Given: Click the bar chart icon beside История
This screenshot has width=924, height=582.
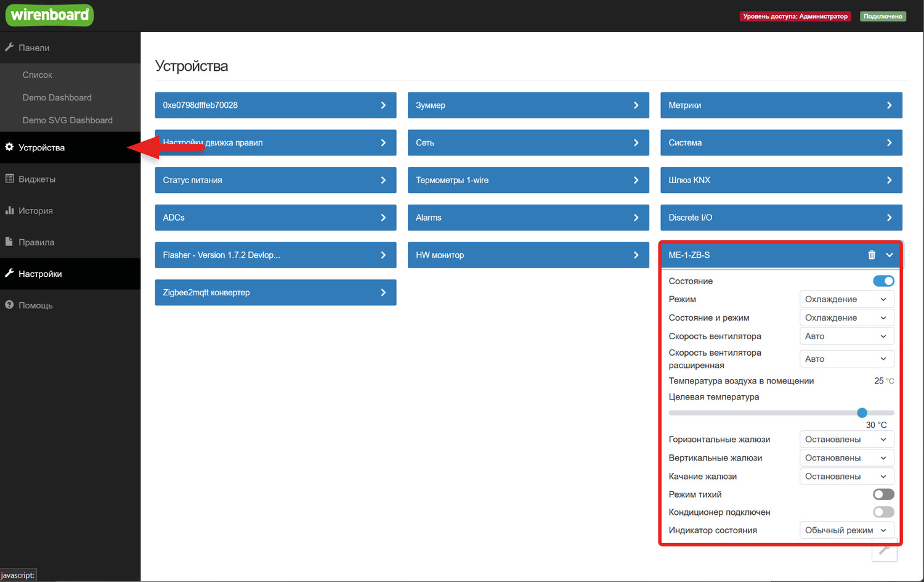Looking at the screenshot, I should point(9,210).
